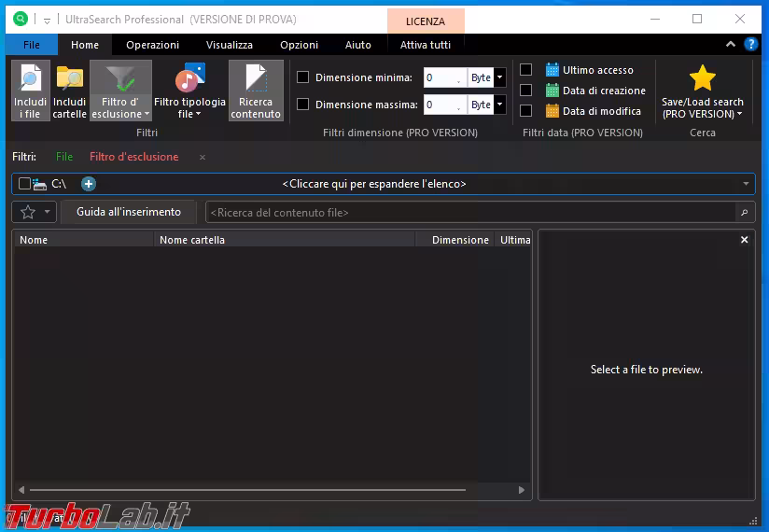The height and width of the screenshot is (532, 769).
Task: Open the favorites star dropdown arrow
Action: (x=47, y=212)
